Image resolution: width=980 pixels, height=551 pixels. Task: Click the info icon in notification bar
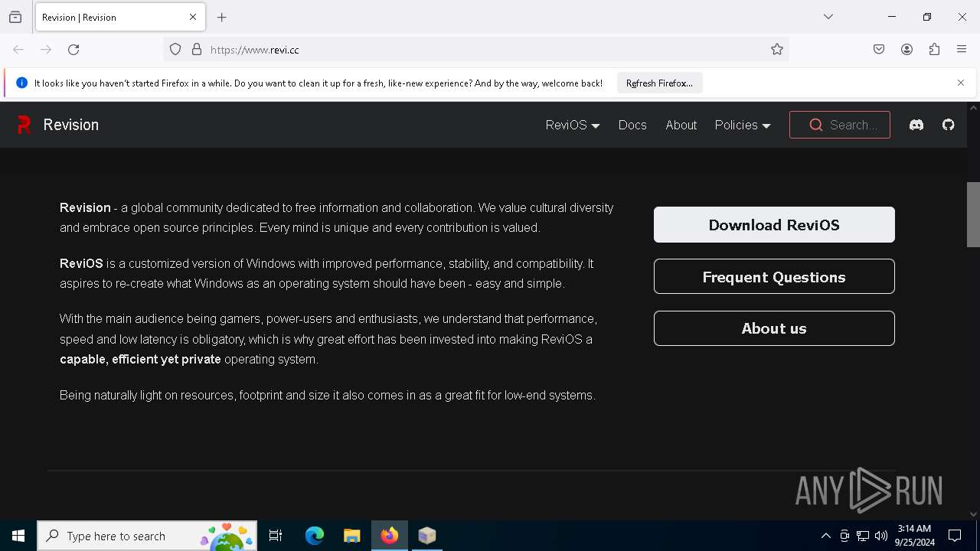tap(21, 83)
